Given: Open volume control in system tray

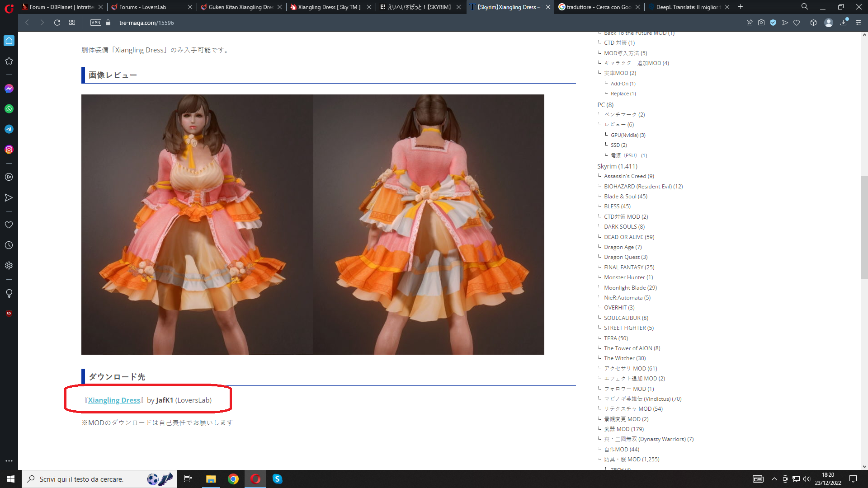Looking at the screenshot, I should click(807, 479).
